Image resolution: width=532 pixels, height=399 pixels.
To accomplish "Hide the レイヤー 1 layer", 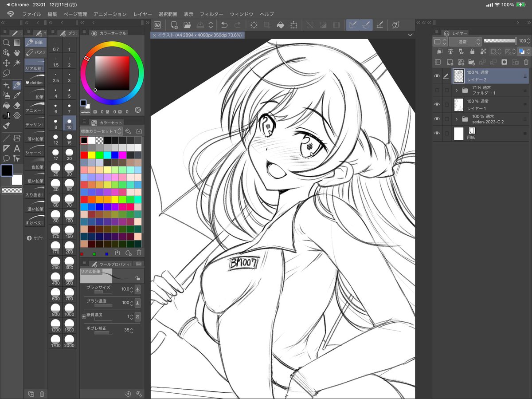I will tap(437, 104).
